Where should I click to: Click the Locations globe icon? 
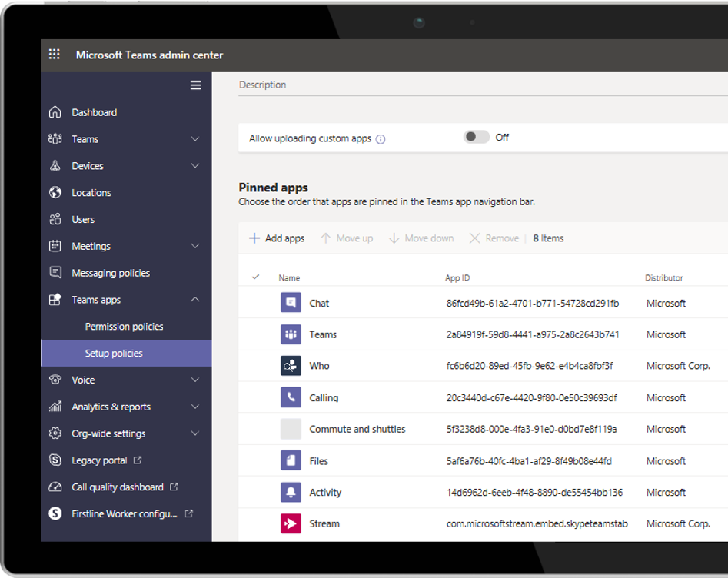[55, 192]
